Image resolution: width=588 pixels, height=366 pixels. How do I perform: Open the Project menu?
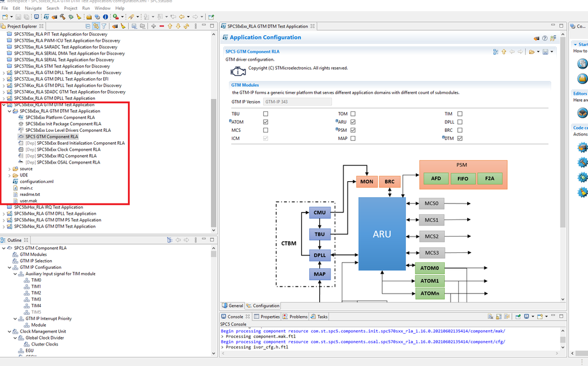(x=71, y=8)
